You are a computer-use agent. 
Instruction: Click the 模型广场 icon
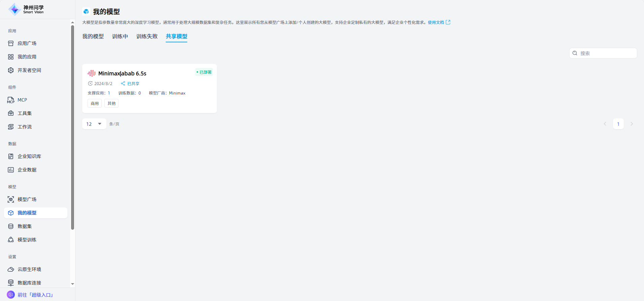pos(11,199)
